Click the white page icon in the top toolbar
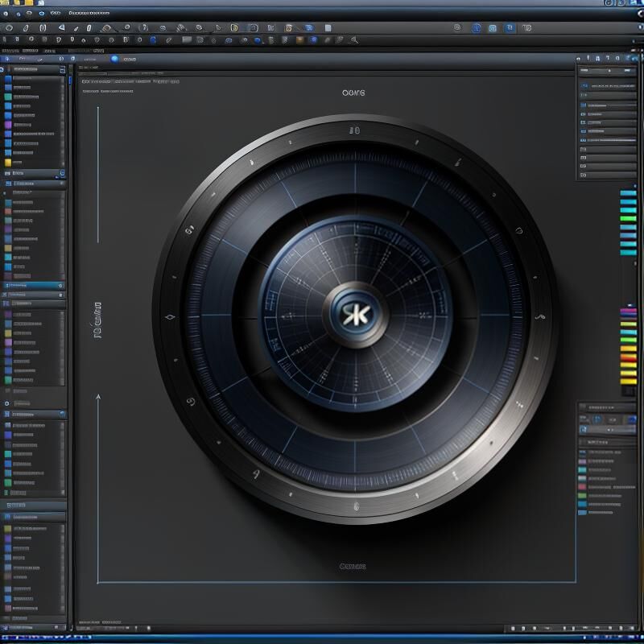 [x=328, y=27]
